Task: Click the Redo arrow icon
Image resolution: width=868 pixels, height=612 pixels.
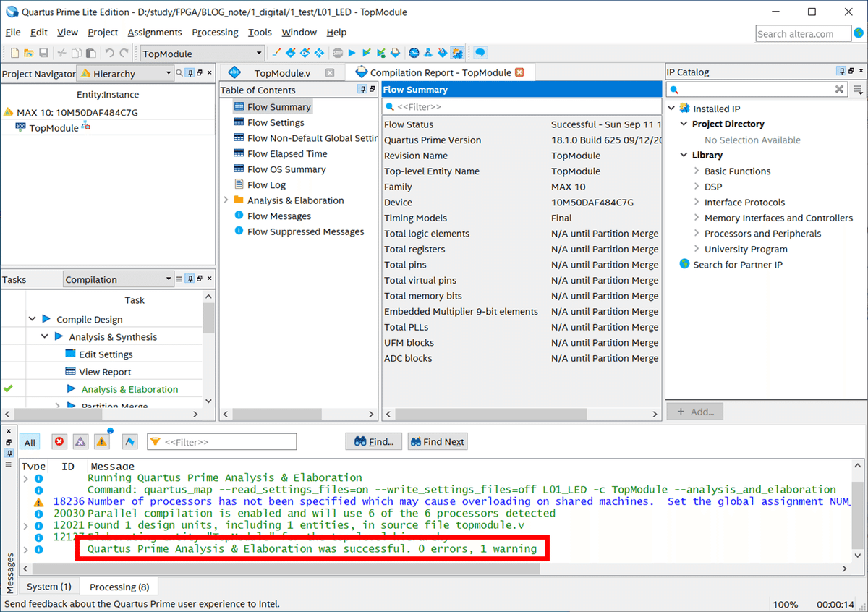Action: (124, 53)
